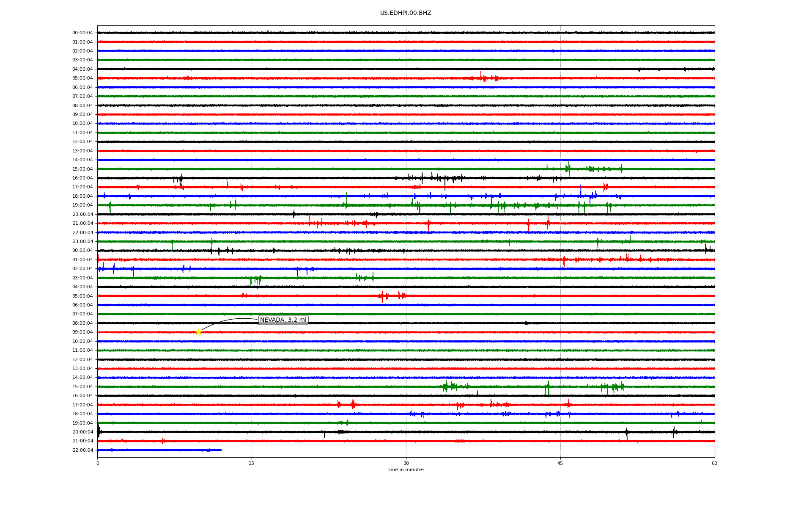Screen dimensions: 812x508
Task: Click the 23:00:04 row time label
Action: pyautogui.click(x=82, y=242)
